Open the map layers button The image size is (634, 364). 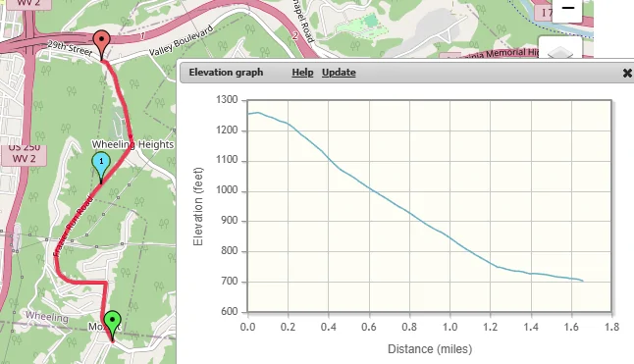click(560, 48)
